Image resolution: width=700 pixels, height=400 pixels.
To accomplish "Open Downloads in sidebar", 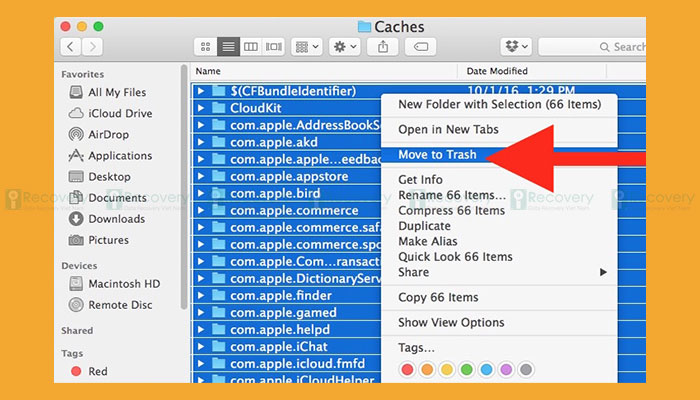I will click(x=107, y=219).
